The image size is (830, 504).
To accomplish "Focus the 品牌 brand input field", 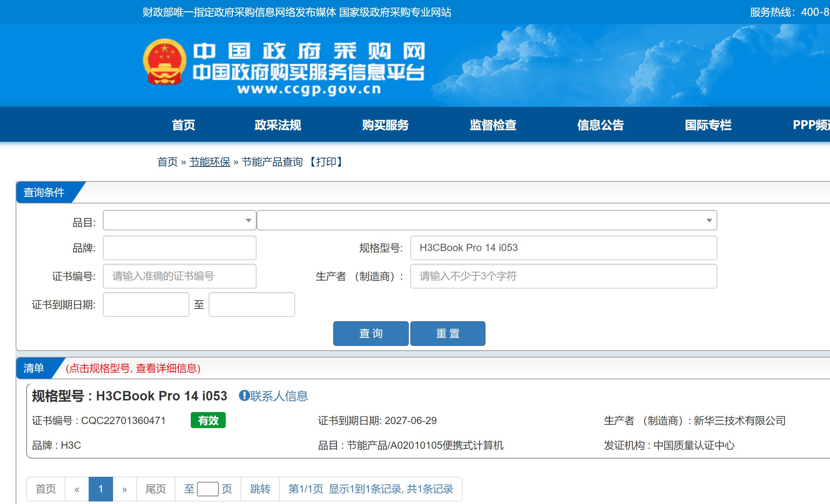I will pos(180,248).
